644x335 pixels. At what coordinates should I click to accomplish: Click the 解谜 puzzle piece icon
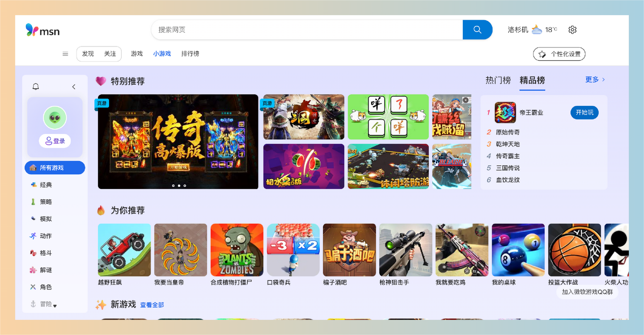pos(33,270)
